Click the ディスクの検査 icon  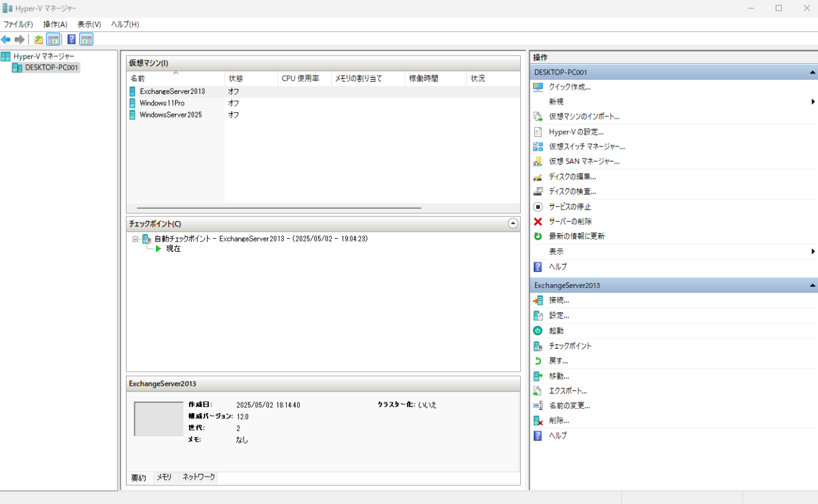tap(537, 191)
